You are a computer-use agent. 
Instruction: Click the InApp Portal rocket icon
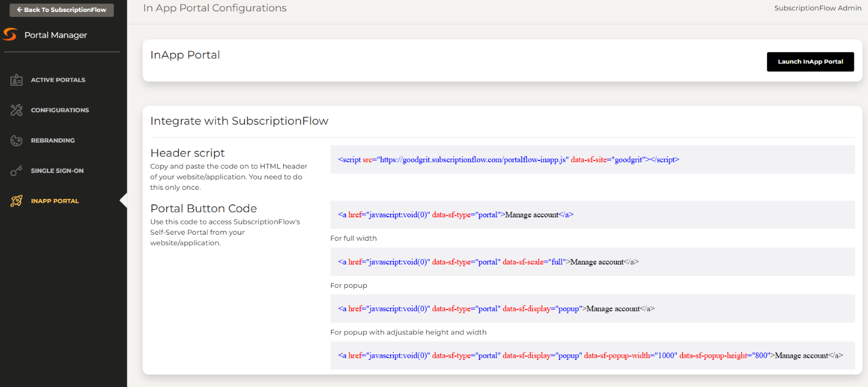[x=16, y=201]
